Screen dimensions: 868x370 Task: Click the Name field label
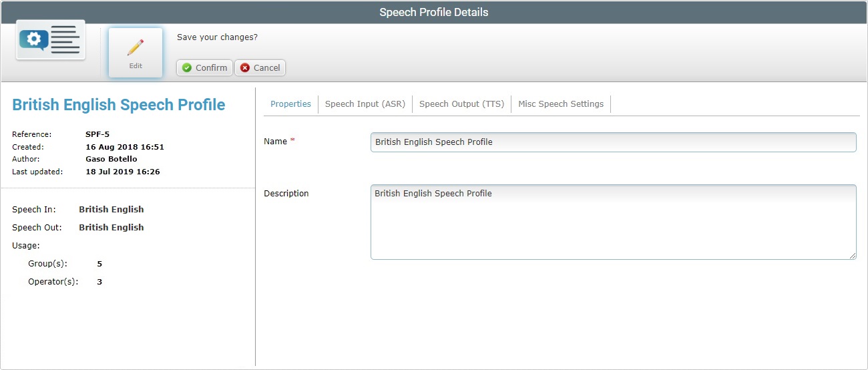[275, 142]
